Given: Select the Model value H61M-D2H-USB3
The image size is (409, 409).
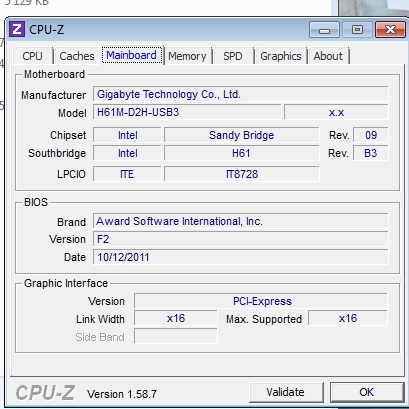Looking at the screenshot, I should point(187,112).
